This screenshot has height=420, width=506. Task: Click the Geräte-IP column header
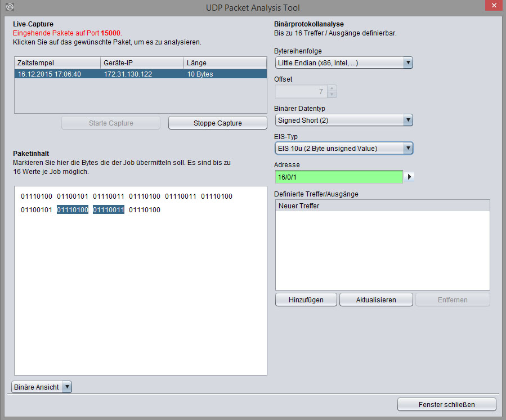coord(142,62)
